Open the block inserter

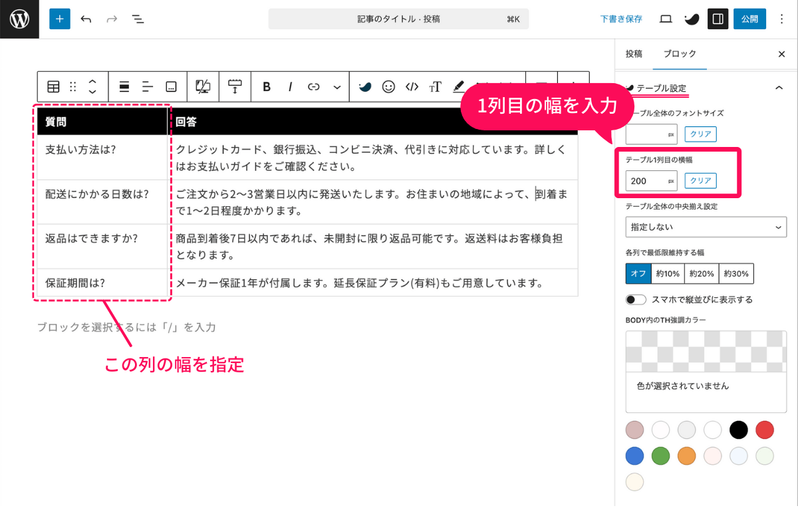click(60, 19)
